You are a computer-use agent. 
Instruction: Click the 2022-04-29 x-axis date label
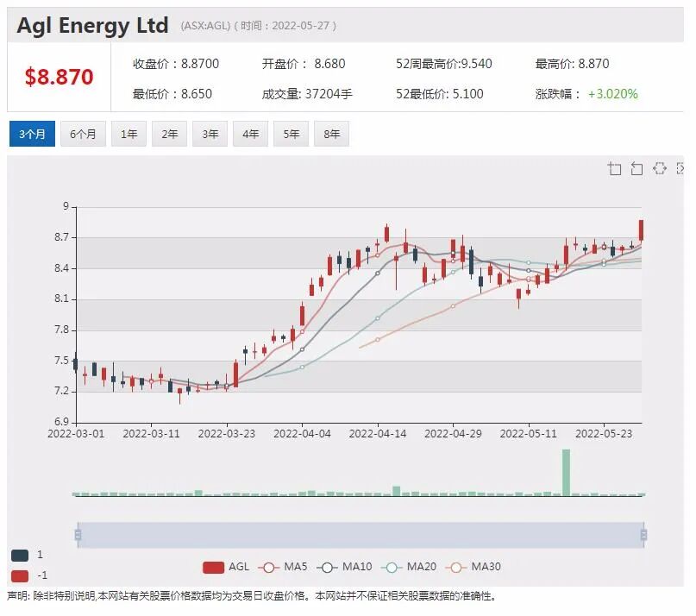click(x=453, y=433)
